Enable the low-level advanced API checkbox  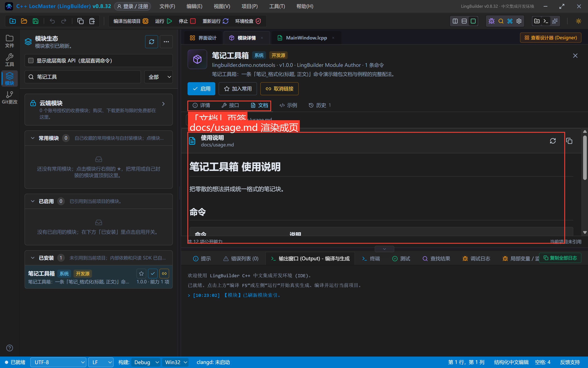point(31,60)
